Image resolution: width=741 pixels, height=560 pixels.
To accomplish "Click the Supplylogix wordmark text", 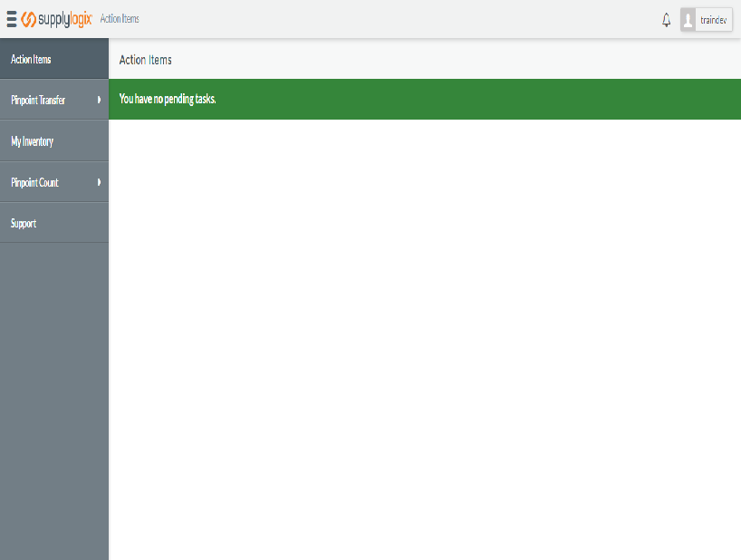I will [x=65, y=19].
